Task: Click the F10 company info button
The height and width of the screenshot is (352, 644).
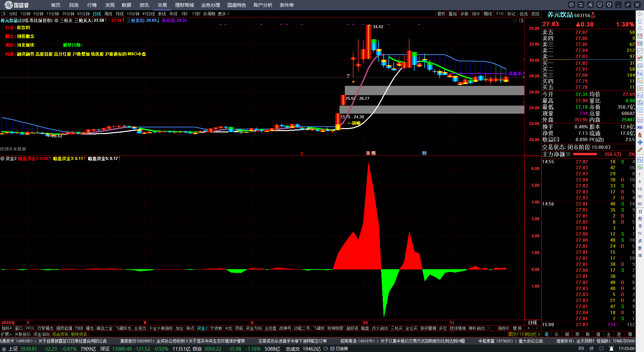Action: tap(500, 14)
